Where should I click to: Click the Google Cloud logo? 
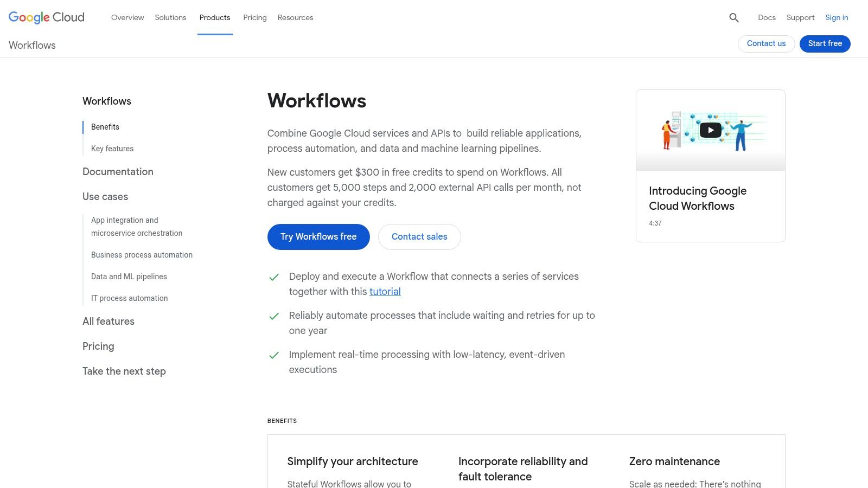(x=46, y=17)
